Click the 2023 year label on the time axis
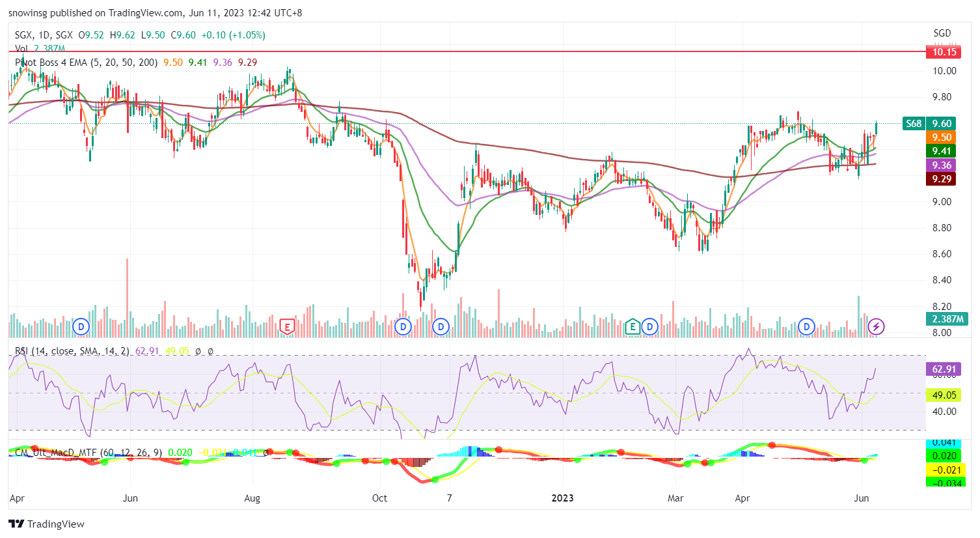 point(562,498)
